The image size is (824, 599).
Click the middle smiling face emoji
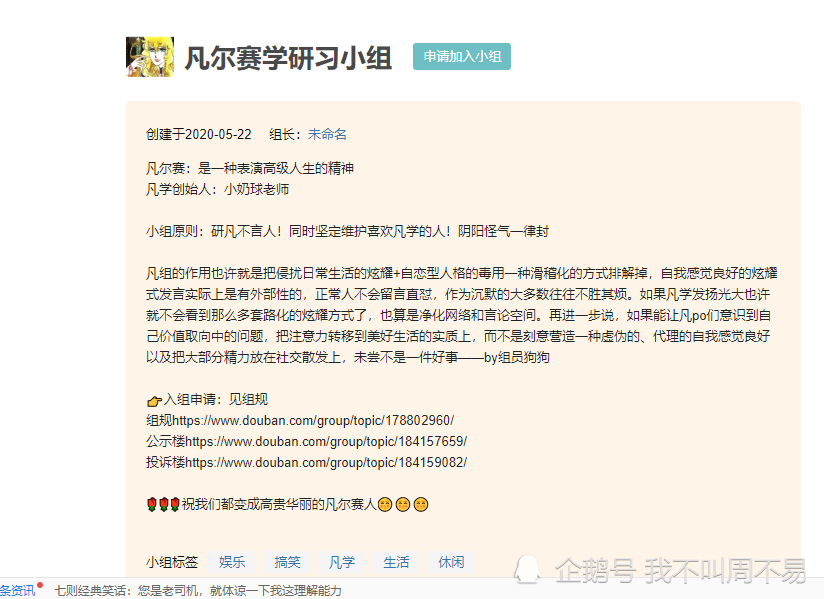(x=403, y=504)
